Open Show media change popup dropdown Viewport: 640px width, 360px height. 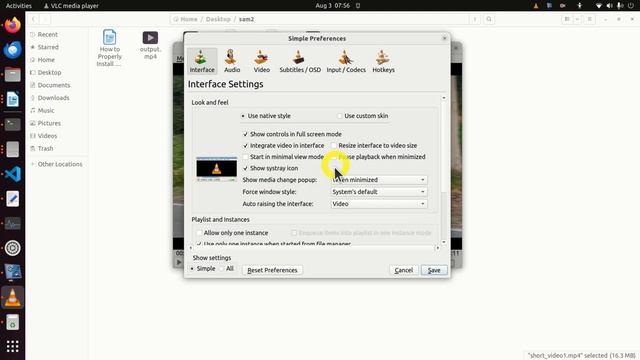(x=379, y=180)
